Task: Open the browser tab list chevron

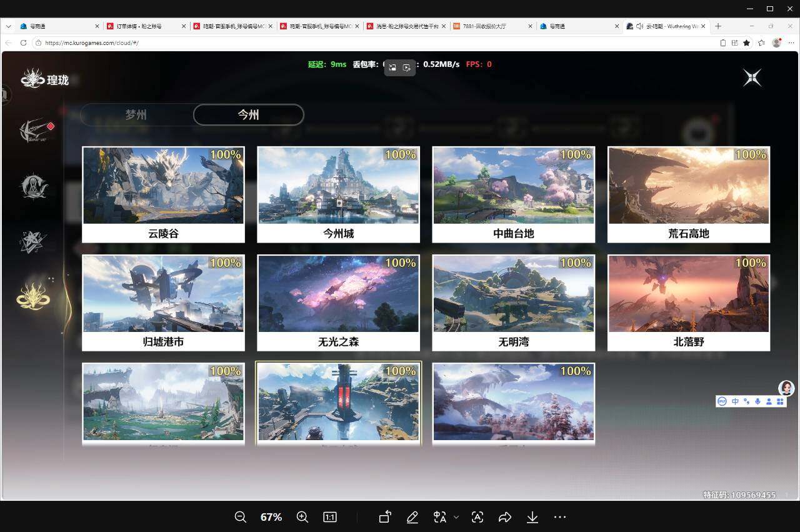Action: tap(9, 26)
